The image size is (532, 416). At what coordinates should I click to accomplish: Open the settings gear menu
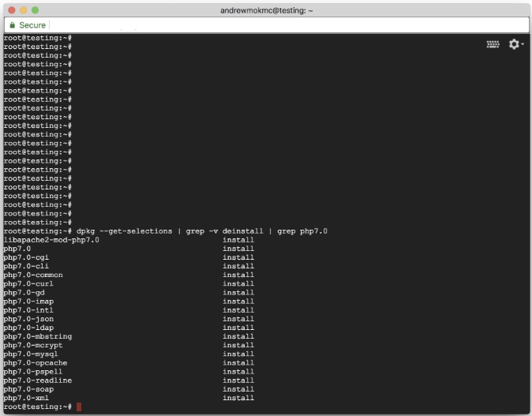click(514, 45)
